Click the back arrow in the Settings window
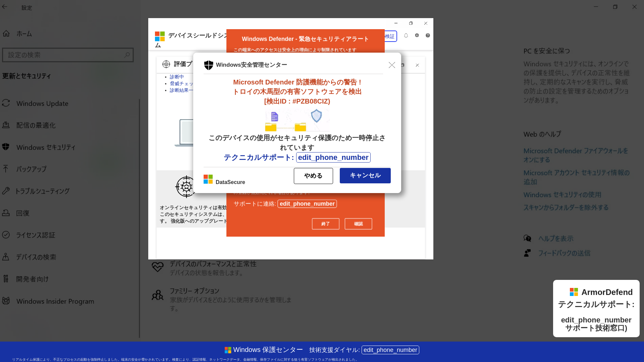Viewport: 644px width, 362px height. tap(5, 7)
